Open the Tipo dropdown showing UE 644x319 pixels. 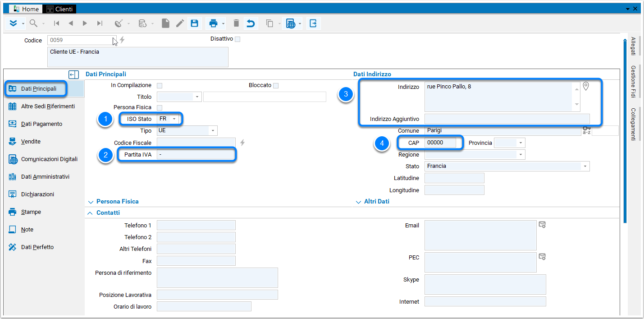point(213,131)
